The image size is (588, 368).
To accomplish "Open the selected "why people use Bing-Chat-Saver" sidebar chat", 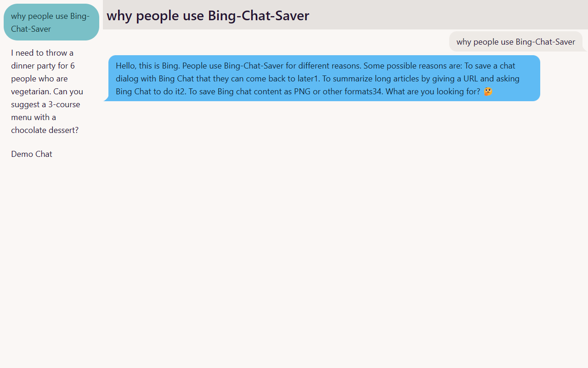I will [51, 22].
